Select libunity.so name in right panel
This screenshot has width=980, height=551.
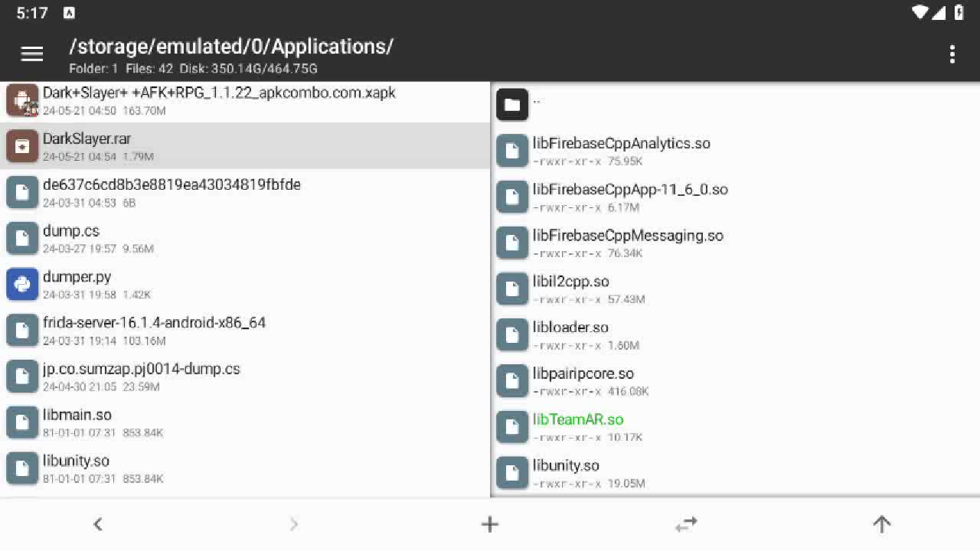(566, 465)
